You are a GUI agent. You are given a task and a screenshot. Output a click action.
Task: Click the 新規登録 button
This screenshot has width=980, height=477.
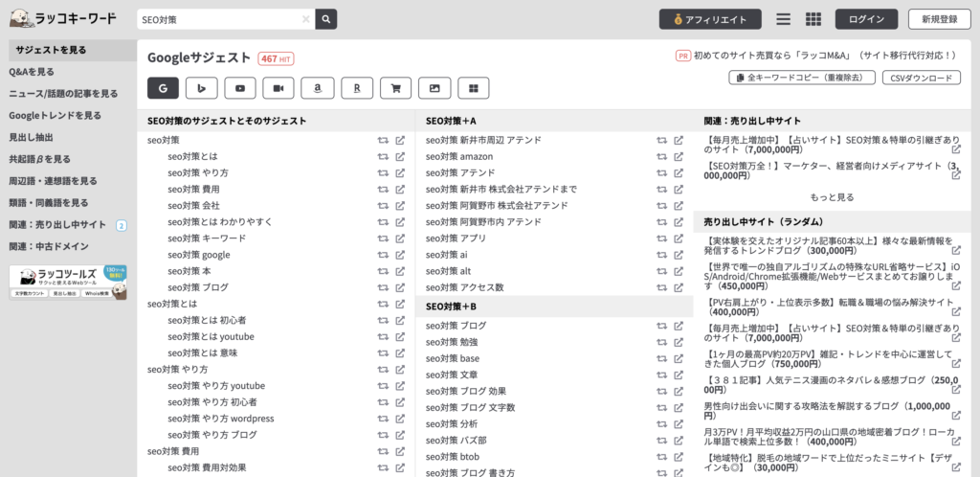(940, 19)
